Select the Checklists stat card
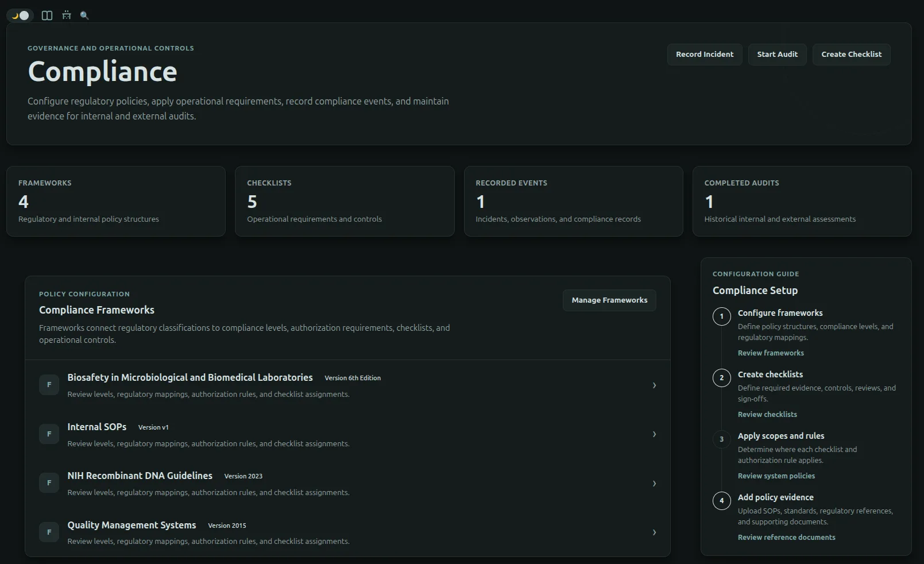The image size is (924, 564). point(345,202)
